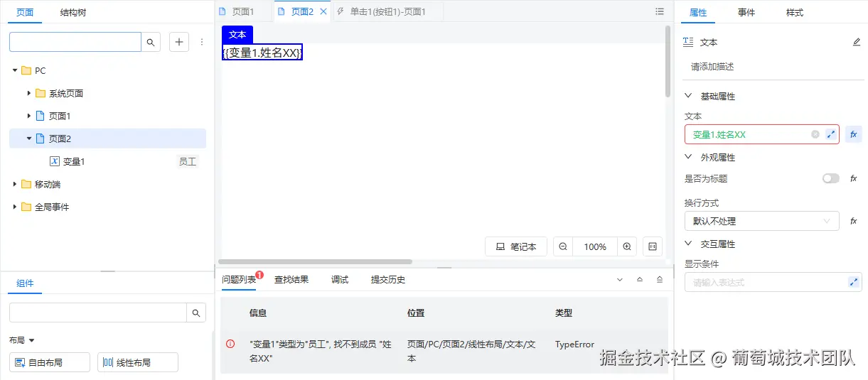
Task: Collapse the 页面2 tree node
Action: (x=29, y=139)
